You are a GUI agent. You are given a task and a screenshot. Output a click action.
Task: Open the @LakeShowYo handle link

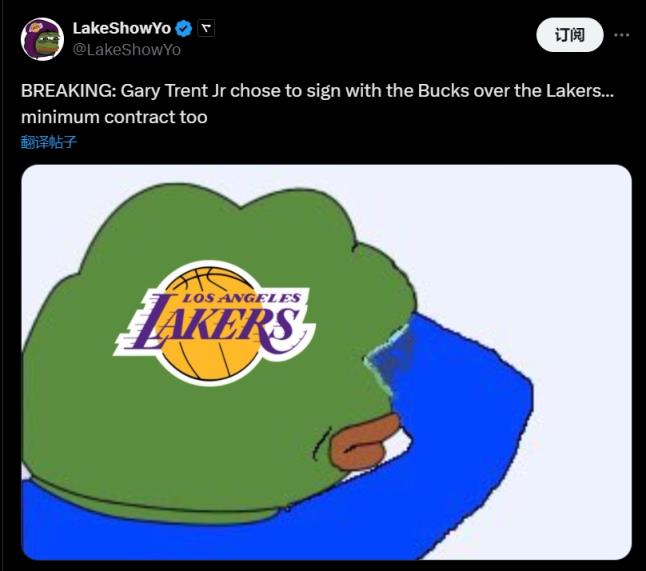[127, 48]
